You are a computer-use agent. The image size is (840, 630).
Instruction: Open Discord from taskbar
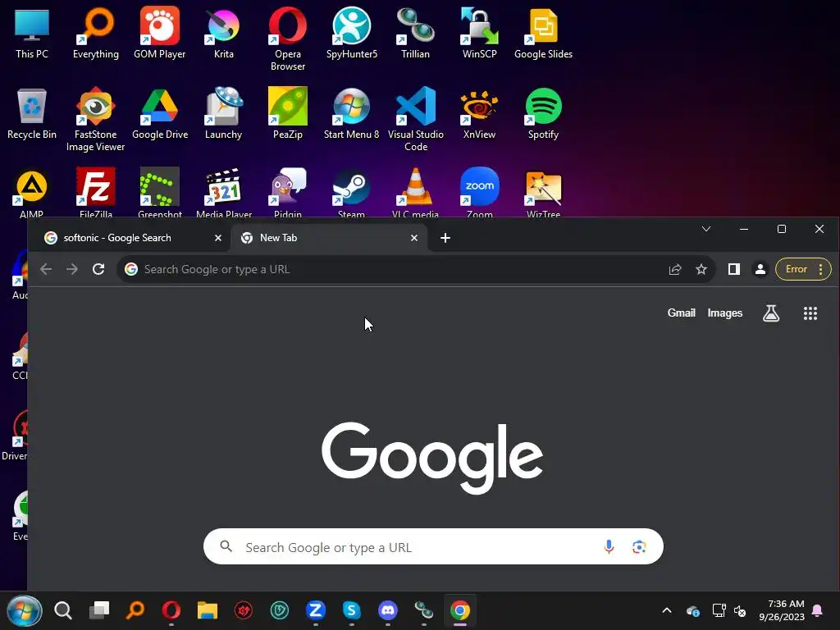(388, 610)
